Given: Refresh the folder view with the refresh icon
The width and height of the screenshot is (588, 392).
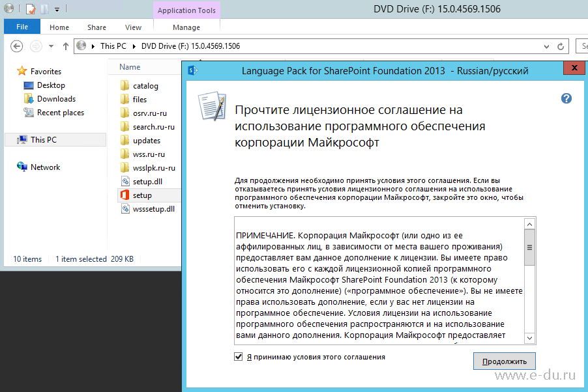Looking at the screenshot, I should [559, 46].
